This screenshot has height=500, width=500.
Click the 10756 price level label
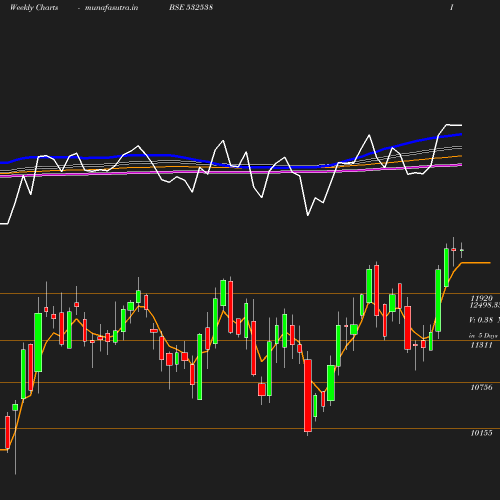click(x=481, y=387)
